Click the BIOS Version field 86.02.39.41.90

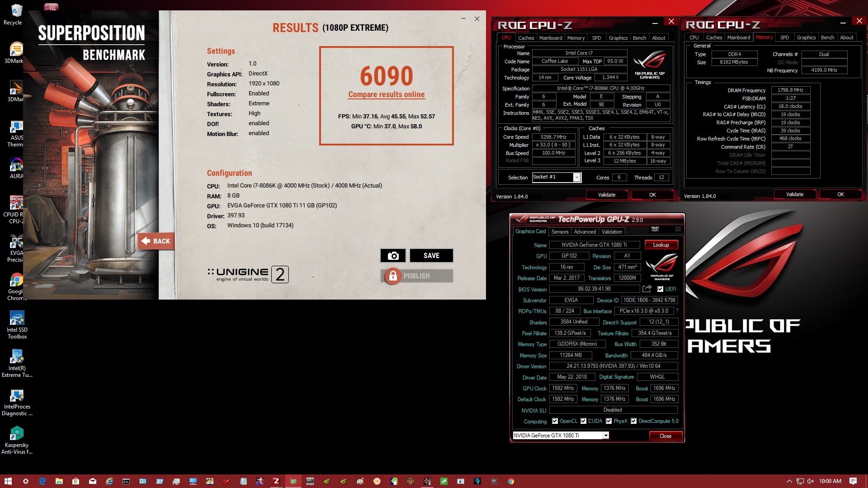click(594, 289)
